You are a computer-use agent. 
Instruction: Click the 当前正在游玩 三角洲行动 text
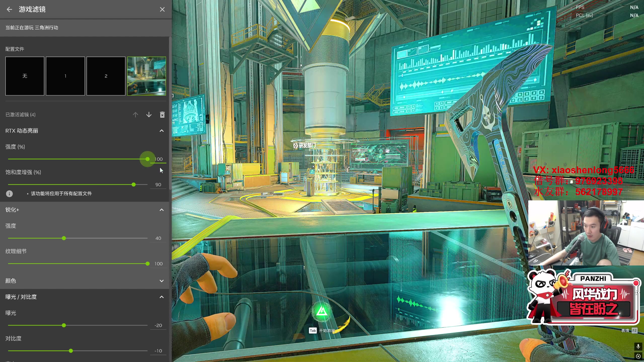[x=32, y=28]
